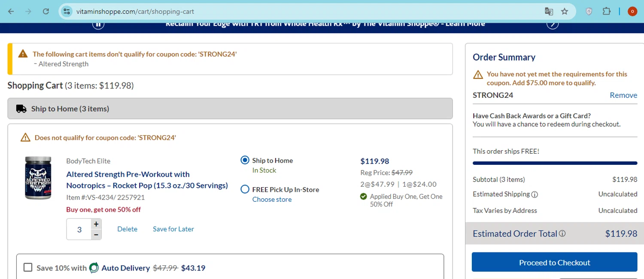Remove the STRONG24 coupon code
This screenshot has width=644, height=279.
tap(623, 95)
